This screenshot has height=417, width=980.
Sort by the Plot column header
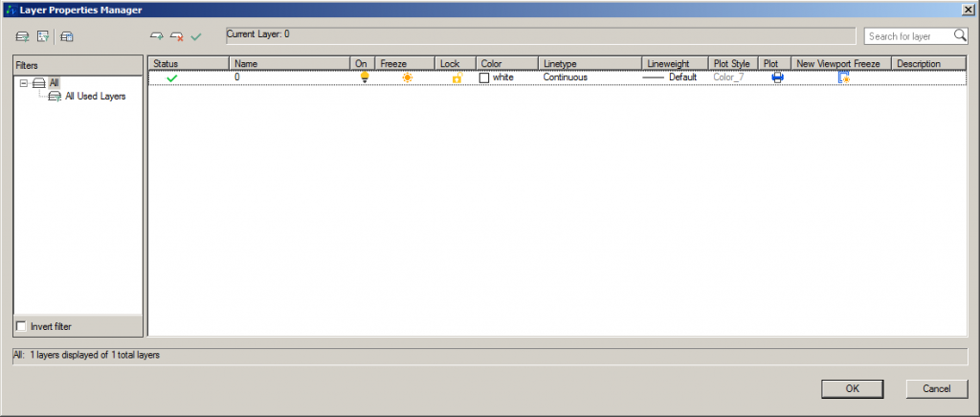pos(775,64)
